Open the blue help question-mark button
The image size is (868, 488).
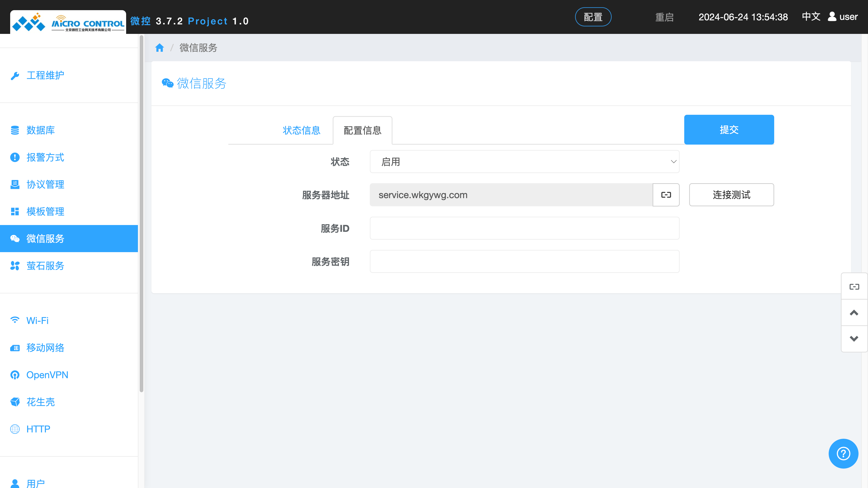tap(843, 453)
